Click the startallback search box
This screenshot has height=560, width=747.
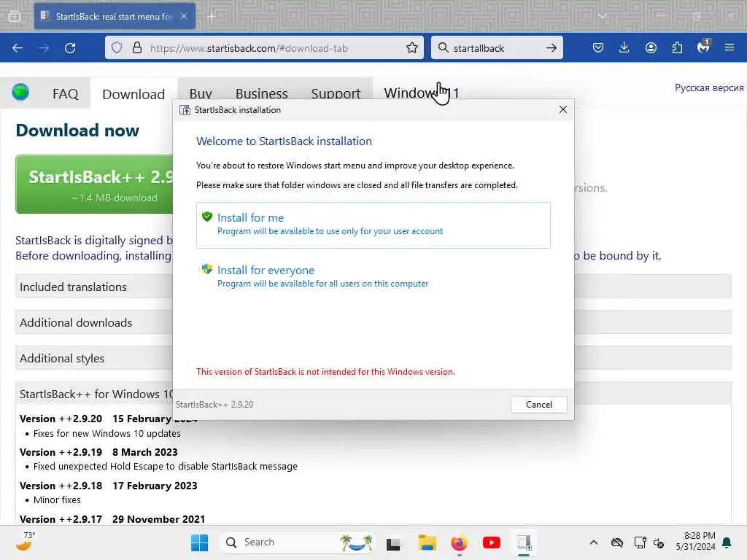495,48
